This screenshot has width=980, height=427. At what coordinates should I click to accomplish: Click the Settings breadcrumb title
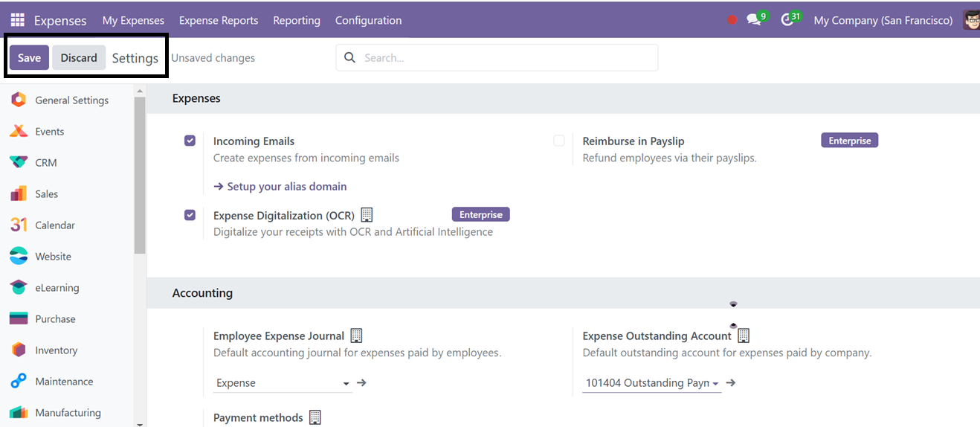[x=135, y=58]
